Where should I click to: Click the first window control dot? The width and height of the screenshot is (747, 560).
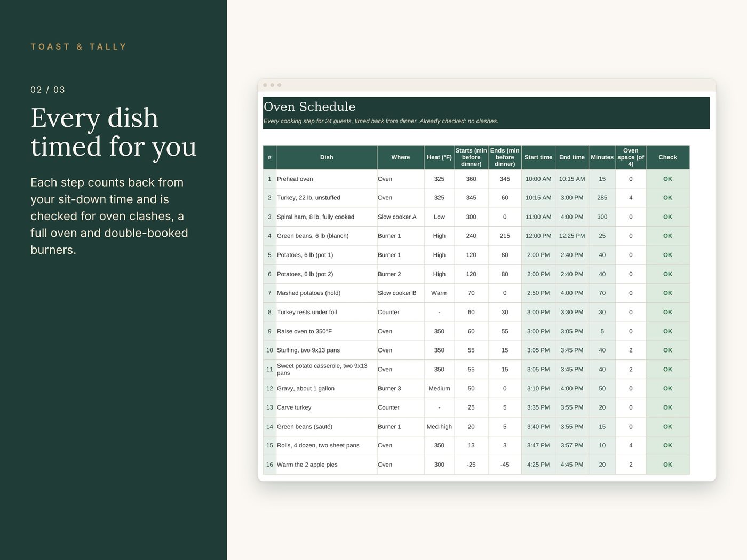coord(265,85)
